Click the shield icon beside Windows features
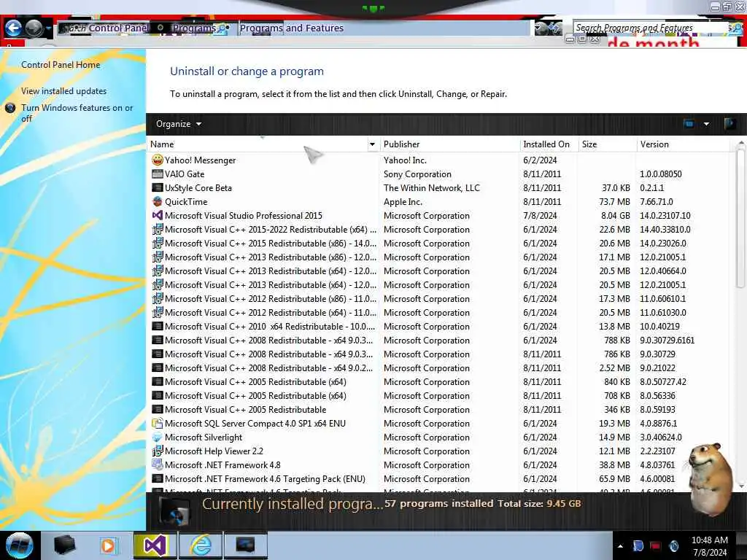 pyautogui.click(x=10, y=108)
